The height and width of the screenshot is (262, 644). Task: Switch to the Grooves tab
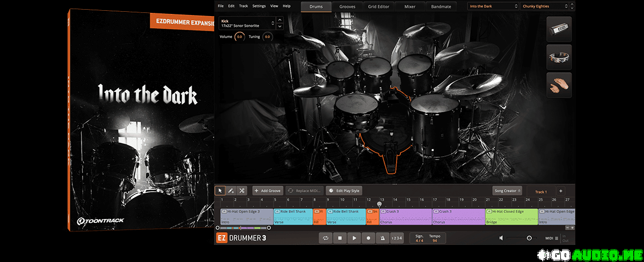click(x=347, y=6)
